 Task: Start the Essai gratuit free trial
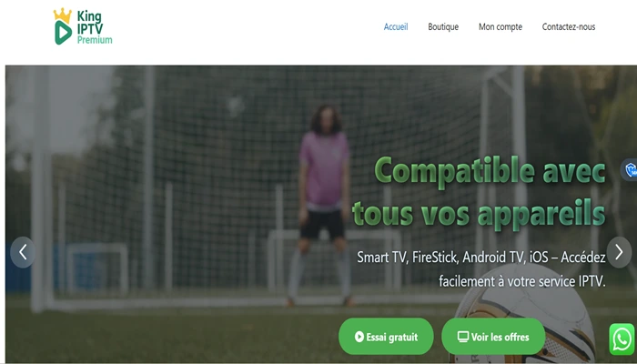386,337
